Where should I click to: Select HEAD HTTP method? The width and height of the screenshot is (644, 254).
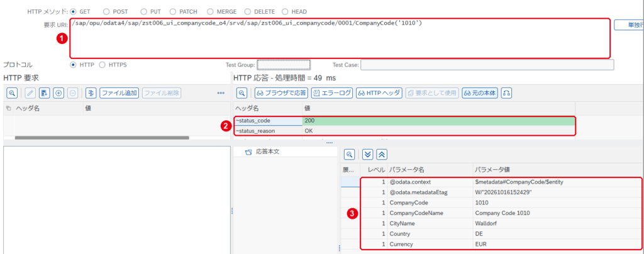click(x=286, y=11)
